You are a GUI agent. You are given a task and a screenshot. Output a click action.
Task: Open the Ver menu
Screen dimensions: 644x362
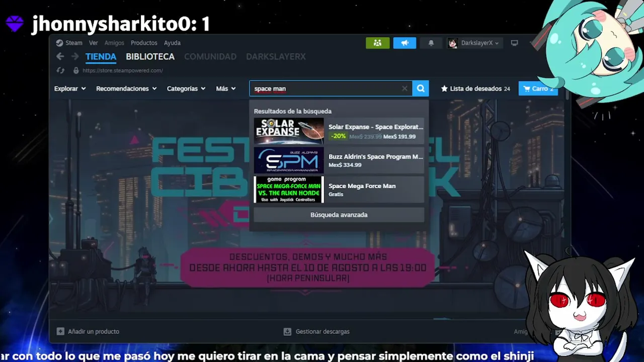tap(93, 43)
